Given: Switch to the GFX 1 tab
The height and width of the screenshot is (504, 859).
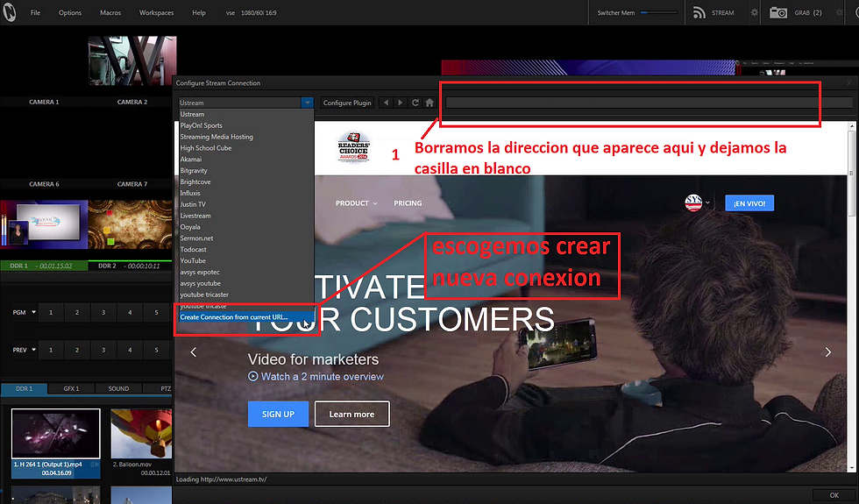Looking at the screenshot, I should click(x=71, y=388).
